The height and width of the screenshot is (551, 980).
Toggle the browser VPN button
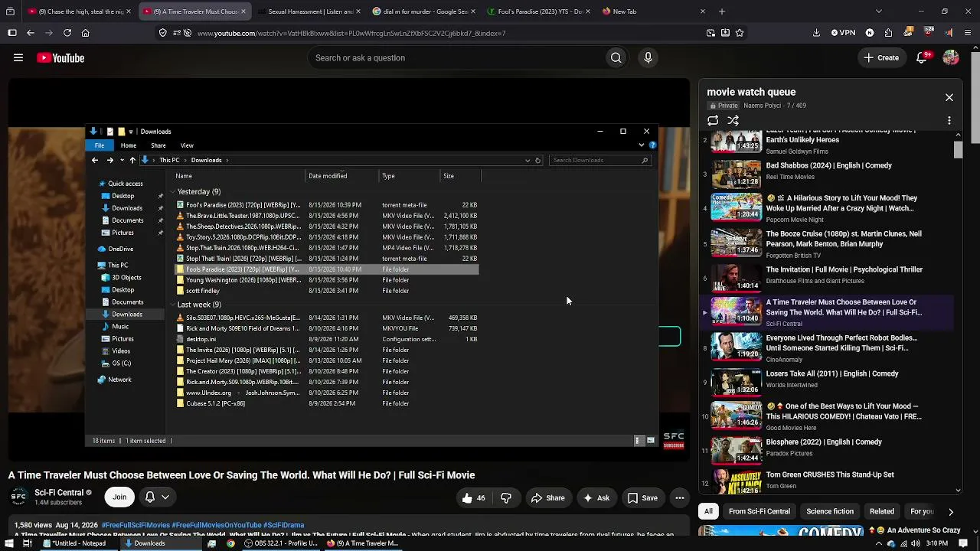pyautogui.click(x=844, y=33)
